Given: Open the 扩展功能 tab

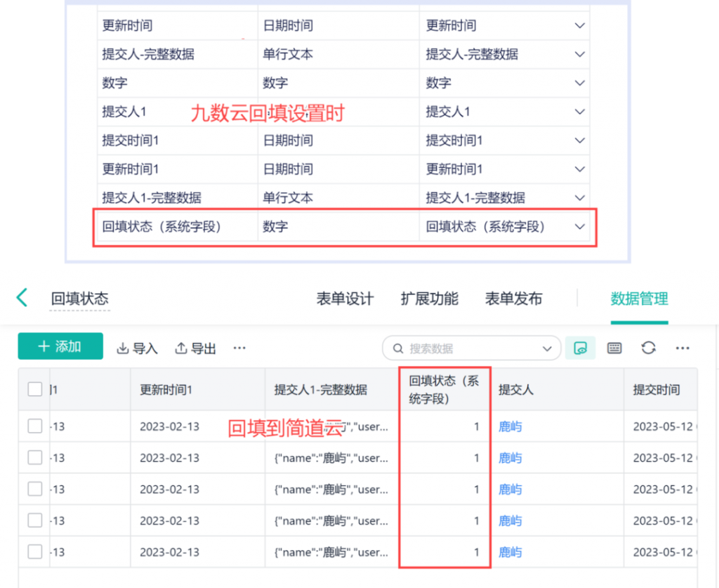Looking at the screenshot, I should [429, 299].
